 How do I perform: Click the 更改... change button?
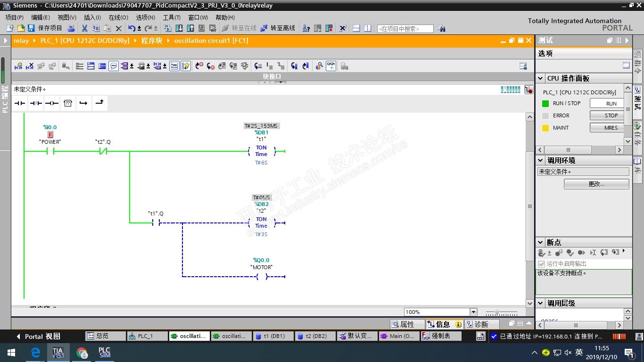(596, 184)
